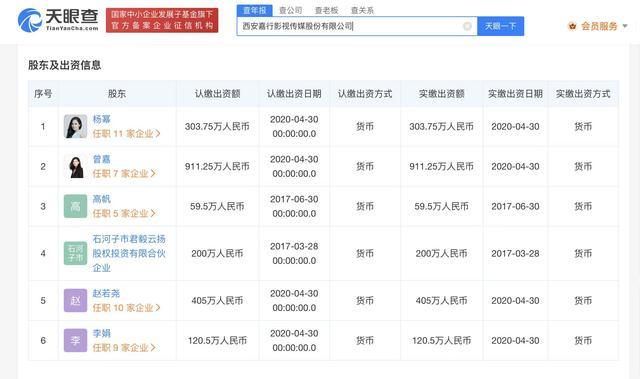
Task: Open 曾嘉 shareholder photo thumbnail
Action: [x=76, y=166]
